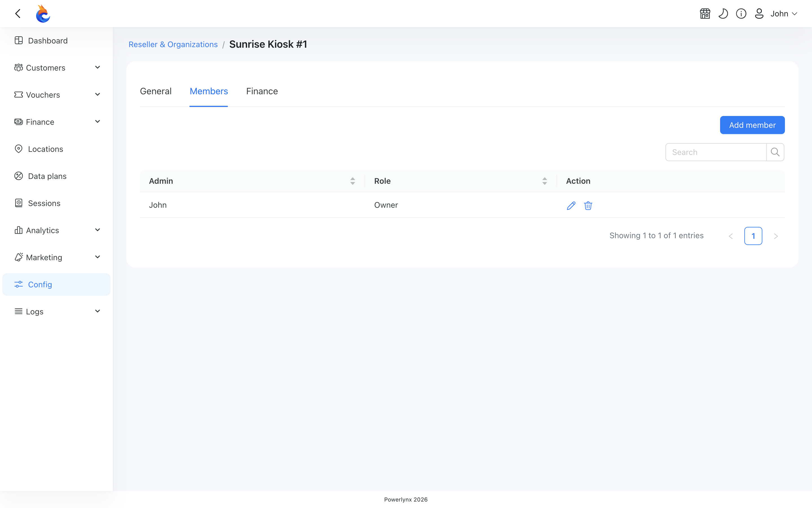Open Sessions in sidebar

pos(56,203)
